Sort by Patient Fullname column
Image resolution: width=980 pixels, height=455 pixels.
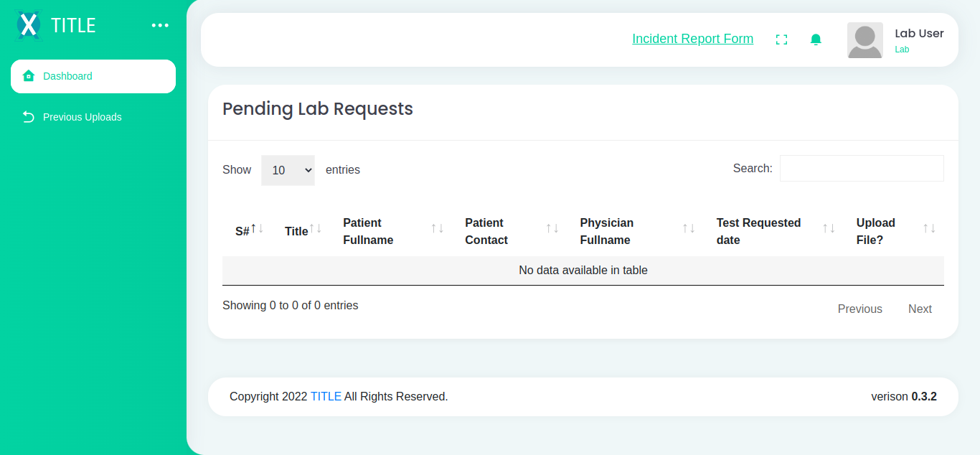[x=368, y=231]
